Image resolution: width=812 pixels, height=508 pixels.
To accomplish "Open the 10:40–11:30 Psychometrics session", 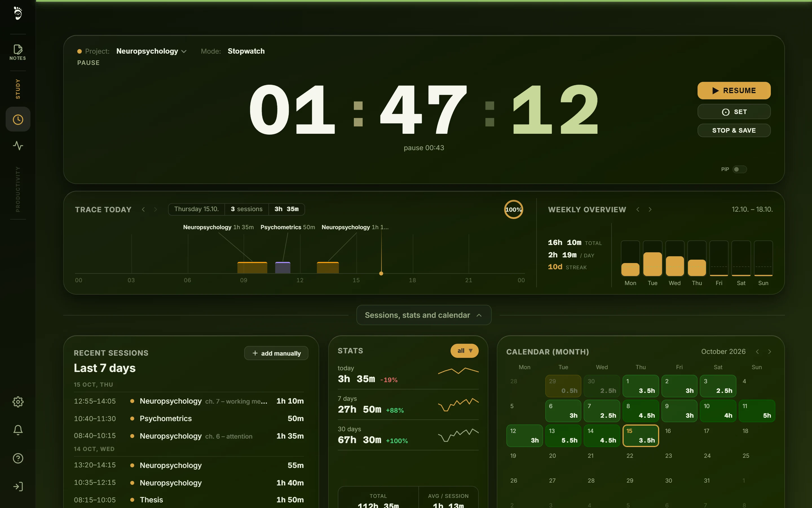I will [189, 419].
